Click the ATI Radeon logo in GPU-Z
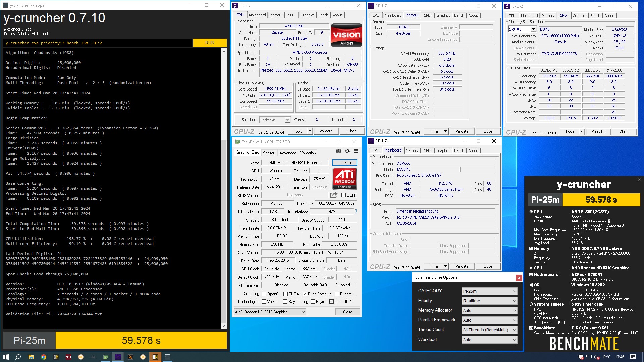Screen dimensions: 644x362 point(344,179)
